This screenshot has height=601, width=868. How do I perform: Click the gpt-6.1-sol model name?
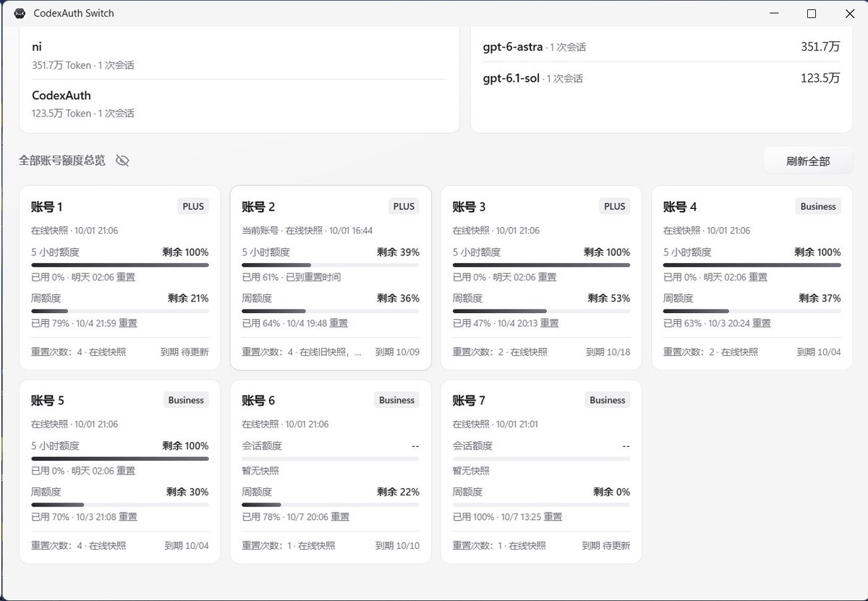coord(511,78)
